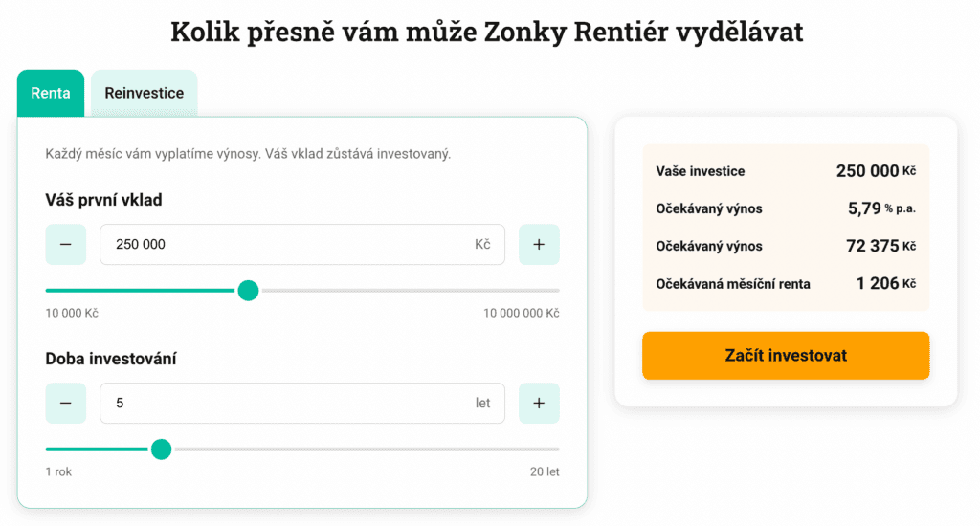Focus the investment duration field showing 5
The height and width of the screenshot is (526, 980).
(x=287, y=403)
